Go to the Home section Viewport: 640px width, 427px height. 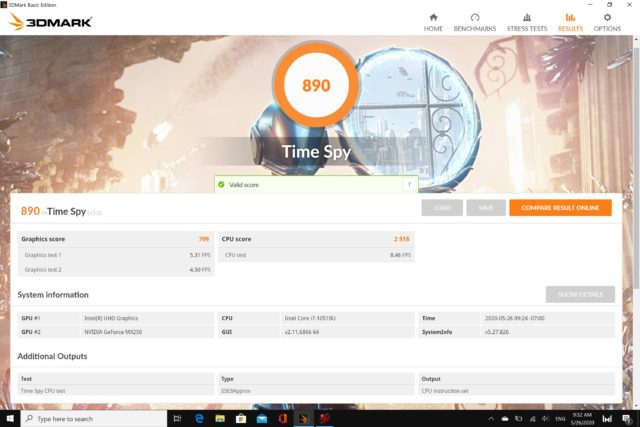click(x=433, y=22)
